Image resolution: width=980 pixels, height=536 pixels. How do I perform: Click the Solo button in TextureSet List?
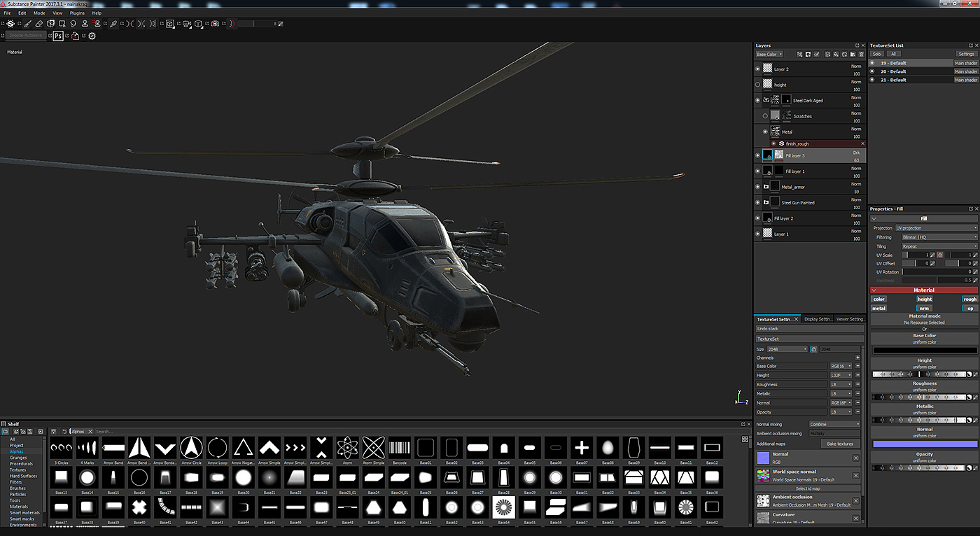pyautogui.click(x=876, y=54)
